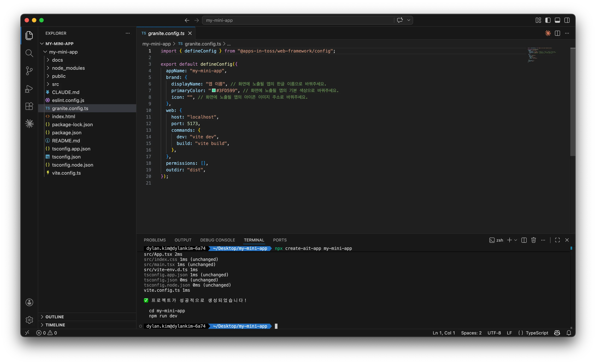This screenshot has width=596, height=364.
Task: Toggle the primary side bar
Action: tap(548, 20)
